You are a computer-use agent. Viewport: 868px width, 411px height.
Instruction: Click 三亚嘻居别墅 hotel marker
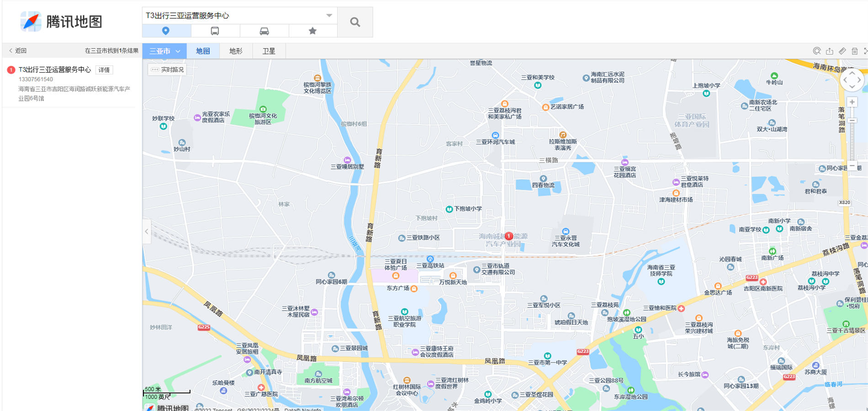pyautogui.click(x=347, y=160)
